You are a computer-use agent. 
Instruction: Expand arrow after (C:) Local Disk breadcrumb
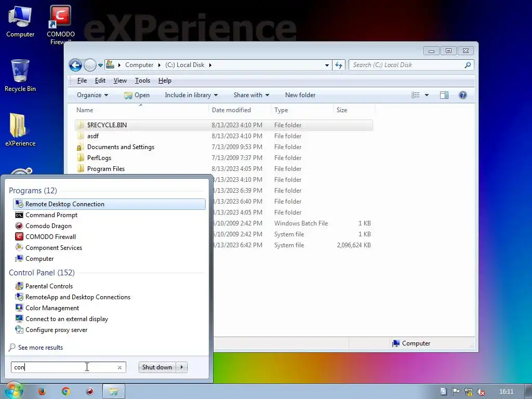coord(210,65)
